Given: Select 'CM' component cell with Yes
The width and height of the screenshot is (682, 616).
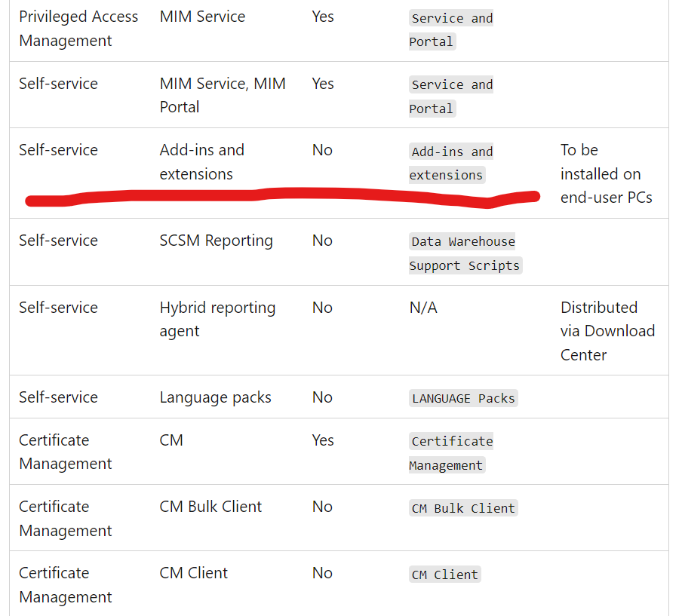Looking at the screenshot, I should (x=171, y=440).
